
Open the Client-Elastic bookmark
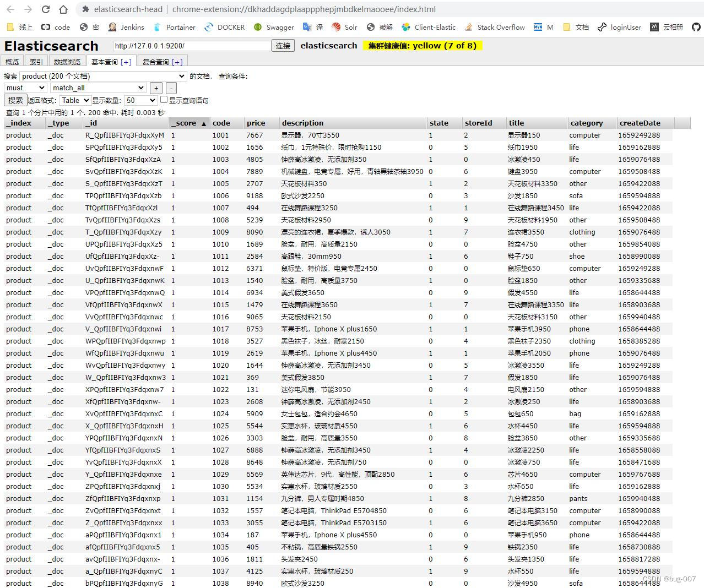(429, 27)
